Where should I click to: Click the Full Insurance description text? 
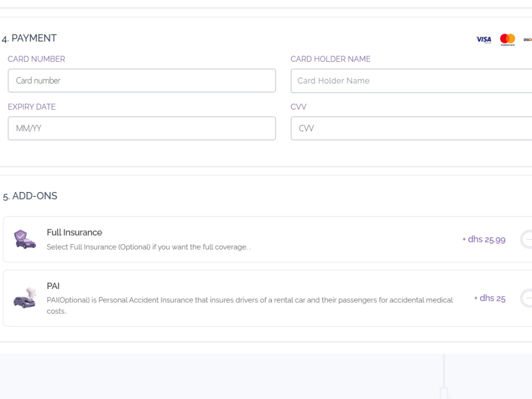coord(148,247)
